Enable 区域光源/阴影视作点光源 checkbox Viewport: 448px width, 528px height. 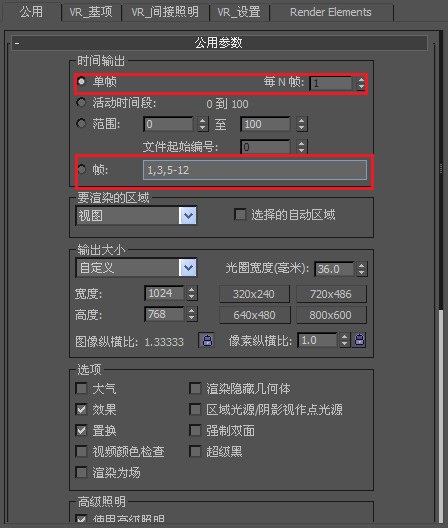(195, 409)
